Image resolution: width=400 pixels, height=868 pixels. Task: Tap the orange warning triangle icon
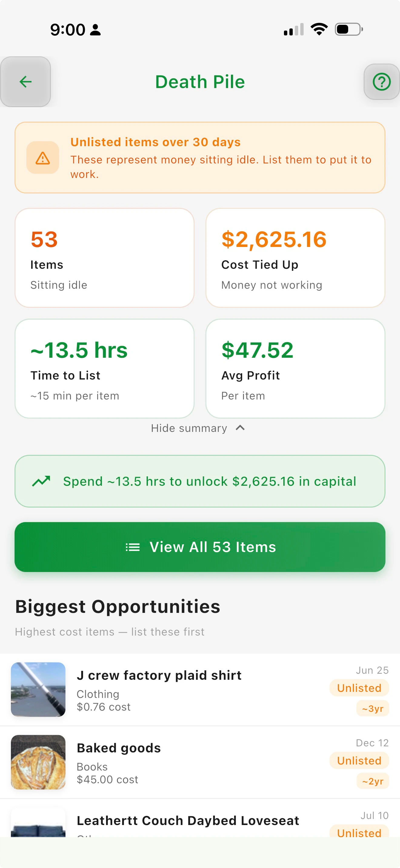(43, 158)
